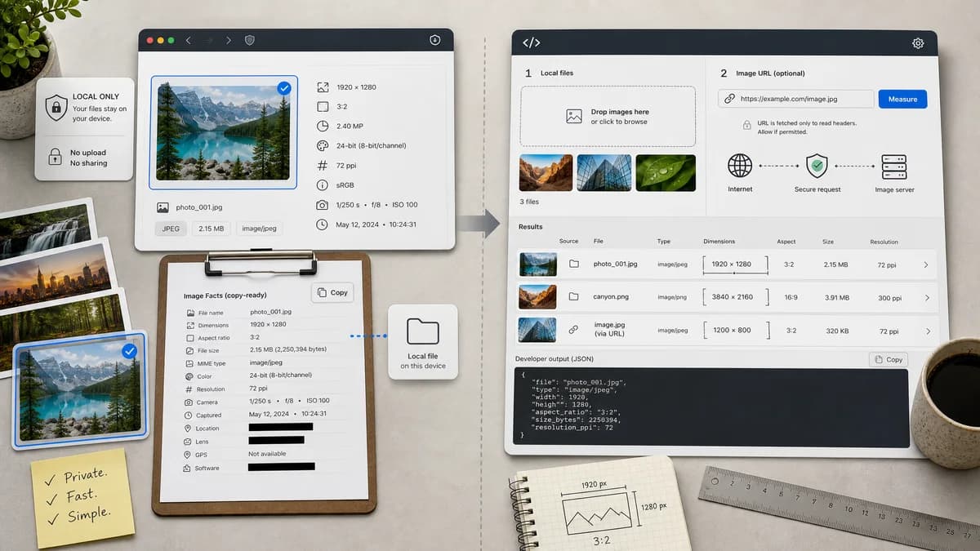Click the padlock icon under the URL field
This screenshot has width=980, height=551.
tap(746, 125)
